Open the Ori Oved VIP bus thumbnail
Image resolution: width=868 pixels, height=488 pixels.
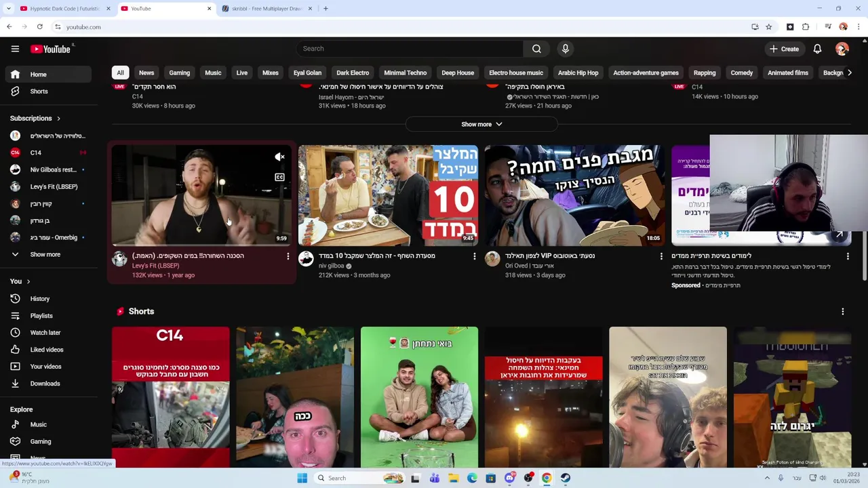coord(575,195)
